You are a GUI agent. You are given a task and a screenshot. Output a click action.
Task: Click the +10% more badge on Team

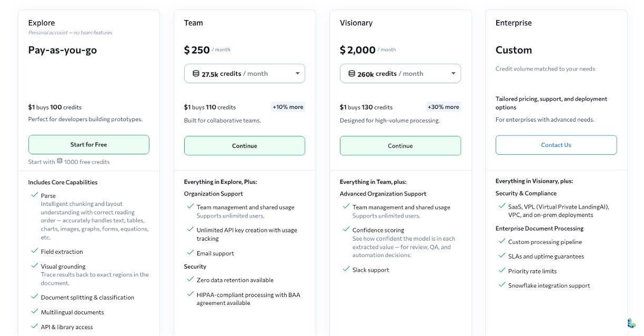pyautogui.click(x=288, y=107)
